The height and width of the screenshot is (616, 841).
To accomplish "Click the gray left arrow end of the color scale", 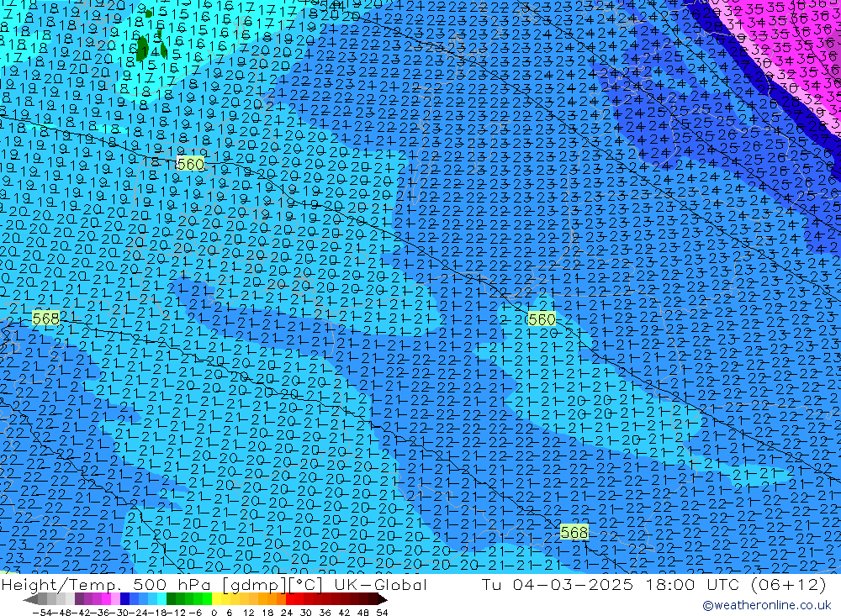I will (30, 599).
